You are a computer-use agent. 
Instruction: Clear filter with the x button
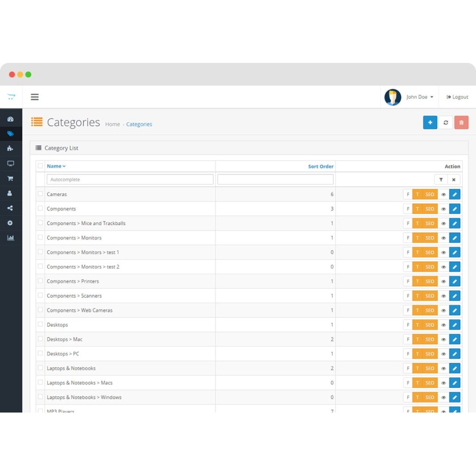(x=454, y=180)
